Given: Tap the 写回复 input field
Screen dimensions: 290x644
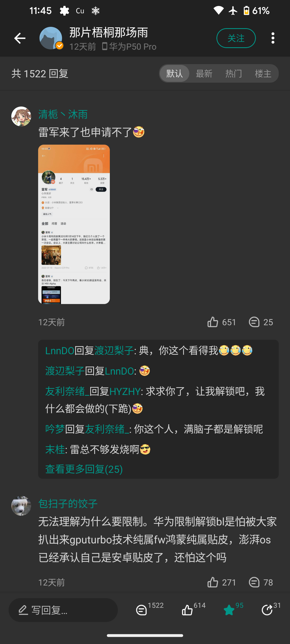Looking at the screenshot, I should click(x=63, y=610).
